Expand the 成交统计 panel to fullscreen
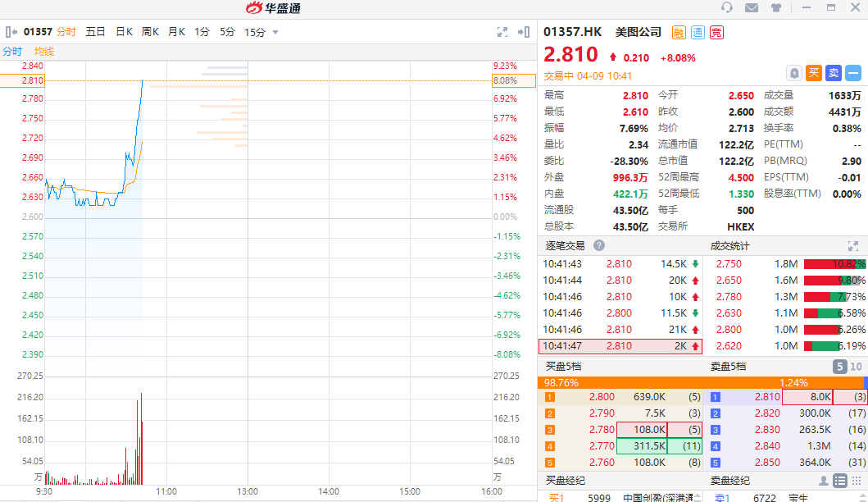 [852, 245]
